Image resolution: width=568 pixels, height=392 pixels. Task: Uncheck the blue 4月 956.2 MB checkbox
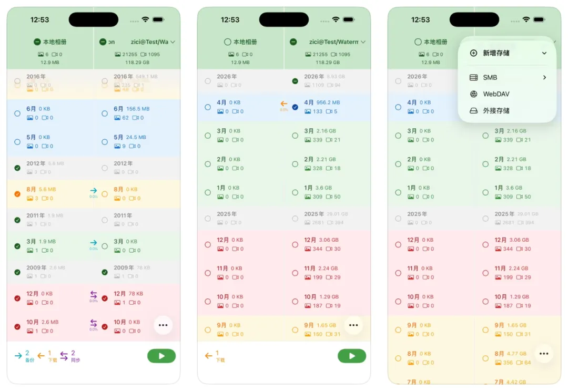[295, 107]
